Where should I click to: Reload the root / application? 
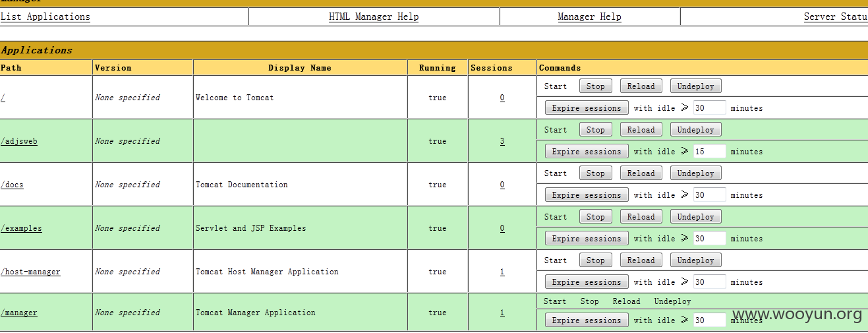[641, 86]
